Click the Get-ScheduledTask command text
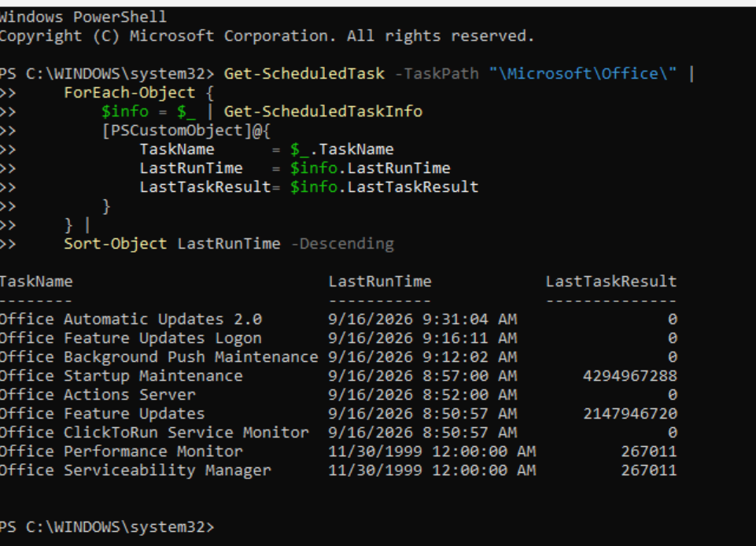Image resolution: width=756 pixels, height=546 pixels. pyautogui.click(x=304, y=74)
